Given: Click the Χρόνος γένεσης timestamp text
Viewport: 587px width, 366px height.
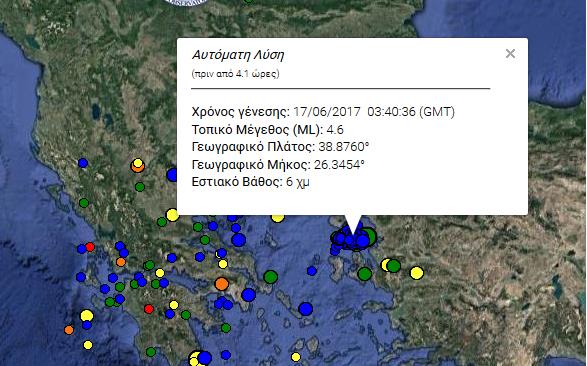Looking at the screenshot, I should tap(374, 112).
